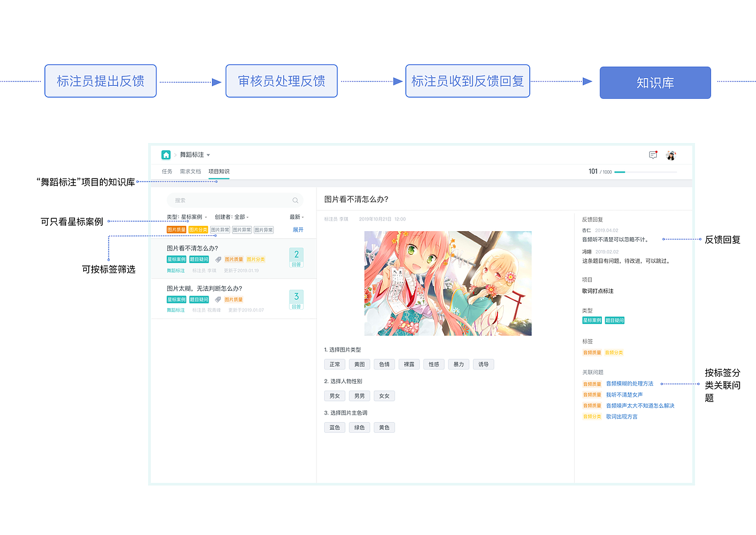Click 题目疑问 tag under 类型 in detail sidebar
Viewport: 756px width, 535px height.
[614, 320]
